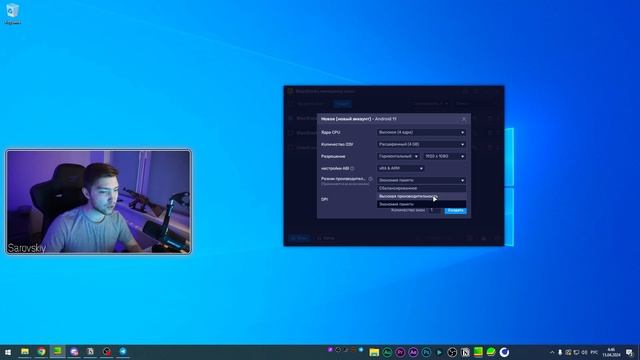Open the Ядра CPU dropdown
This screenshot has height=360, width=640.
click(x=421, y=132)
